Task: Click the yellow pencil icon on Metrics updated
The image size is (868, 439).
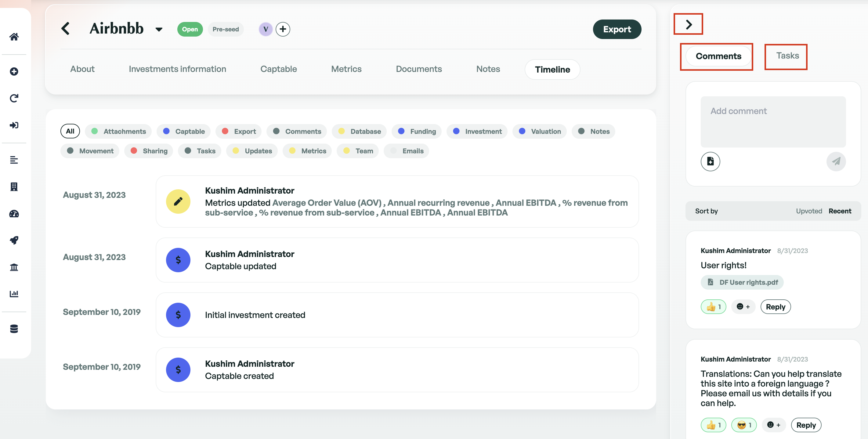Action: 178,202
